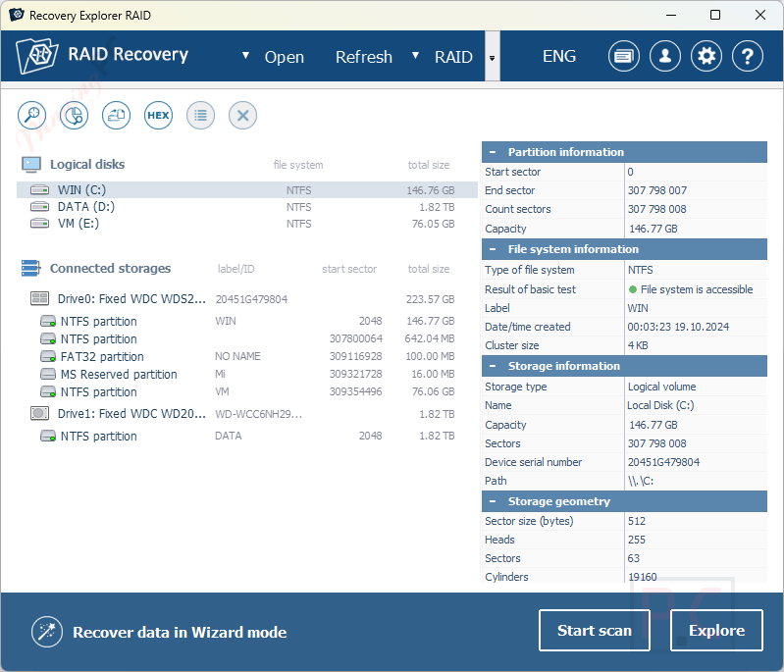
Task: Click the VM (E:) disk icon
Action: click(x=39, y=223)
